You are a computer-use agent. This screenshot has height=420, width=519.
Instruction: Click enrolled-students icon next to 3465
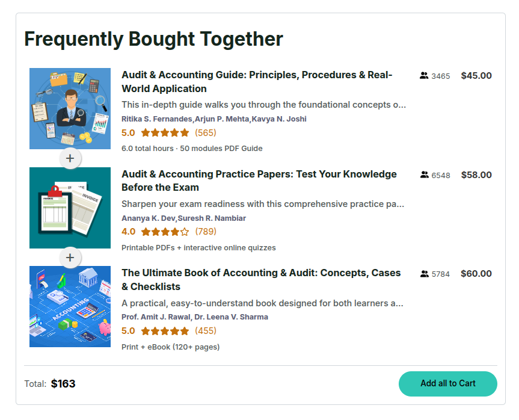(424, 76)
